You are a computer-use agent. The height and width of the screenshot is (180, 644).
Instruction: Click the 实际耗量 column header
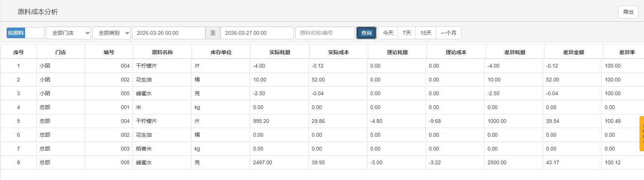[280, 52]
